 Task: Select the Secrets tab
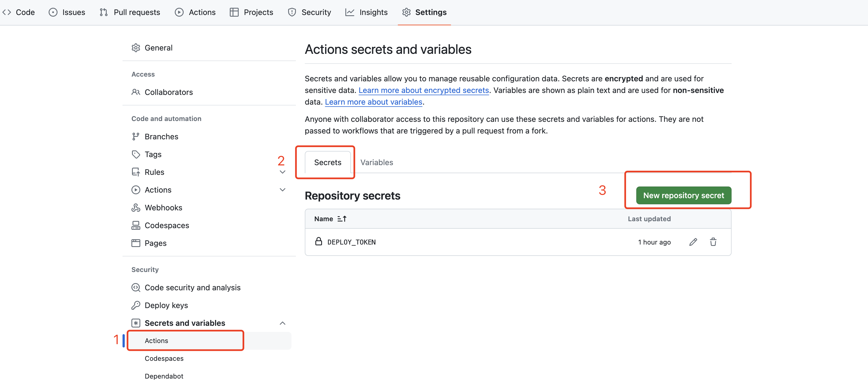tap(328, 162)
